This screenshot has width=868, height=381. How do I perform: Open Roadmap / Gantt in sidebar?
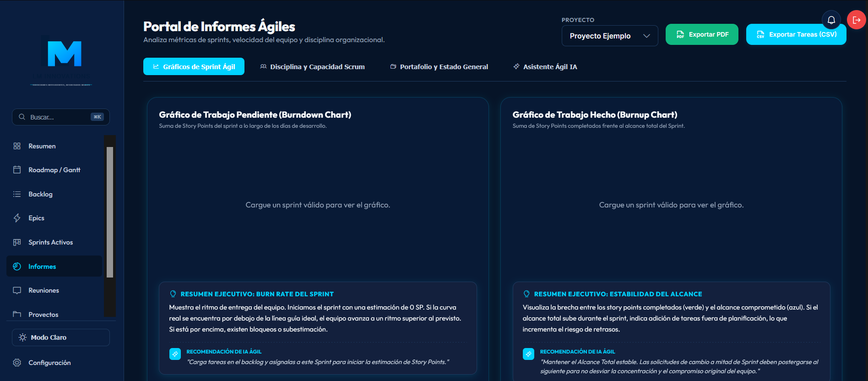pyautogui.click(x=54, y=170)
